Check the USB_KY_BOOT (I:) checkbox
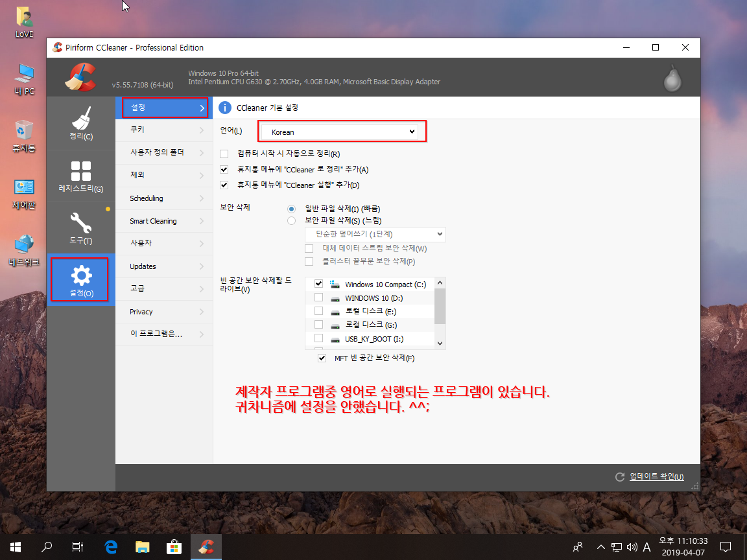 click(319, 338)
